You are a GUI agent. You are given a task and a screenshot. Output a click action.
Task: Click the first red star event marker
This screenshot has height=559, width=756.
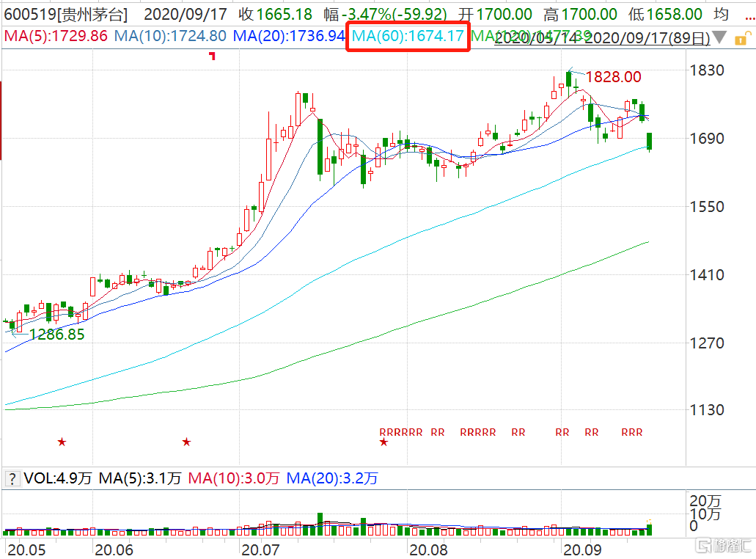pyautogui.click(x=62, y=442)
